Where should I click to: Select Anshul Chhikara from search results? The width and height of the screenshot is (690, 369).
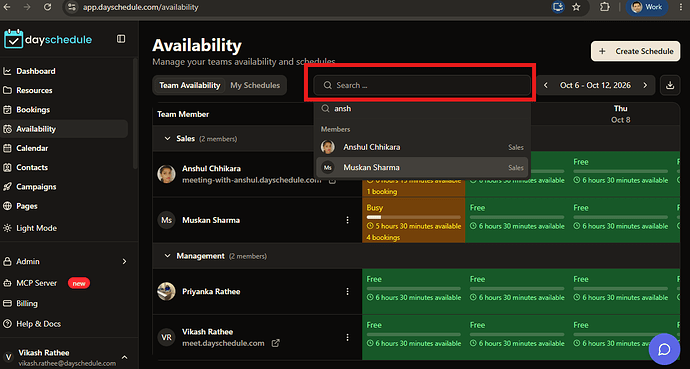tap(422, 147)
